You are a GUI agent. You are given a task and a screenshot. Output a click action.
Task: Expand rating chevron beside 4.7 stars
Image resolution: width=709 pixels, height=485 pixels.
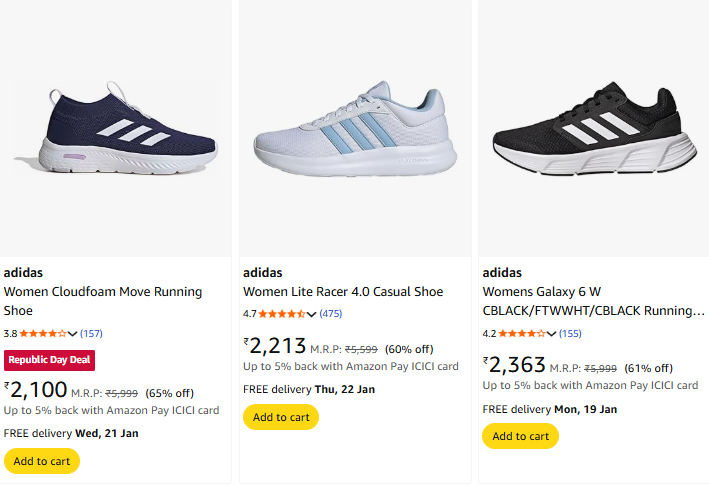coord(312,314)
